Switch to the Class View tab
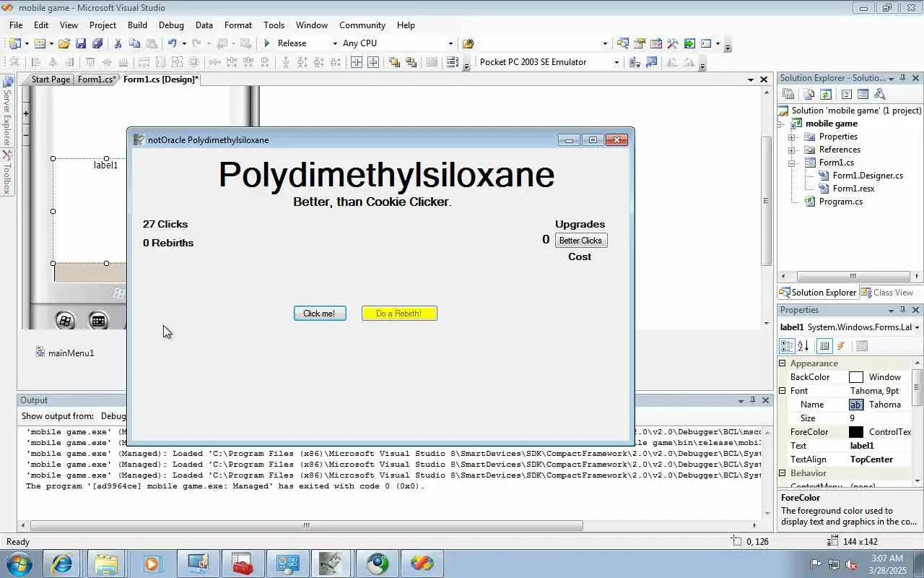Screen dimensions: 924x578 (x=888, y=293)
